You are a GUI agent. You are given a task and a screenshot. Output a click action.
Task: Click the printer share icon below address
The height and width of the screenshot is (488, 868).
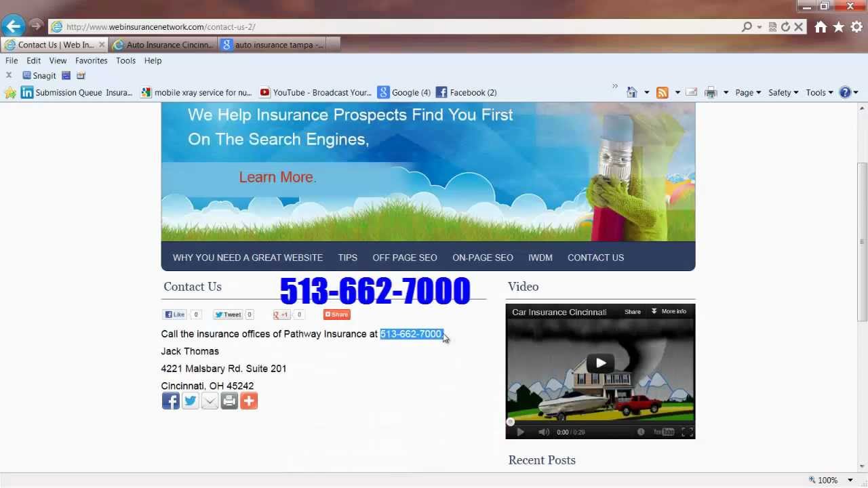229,401
